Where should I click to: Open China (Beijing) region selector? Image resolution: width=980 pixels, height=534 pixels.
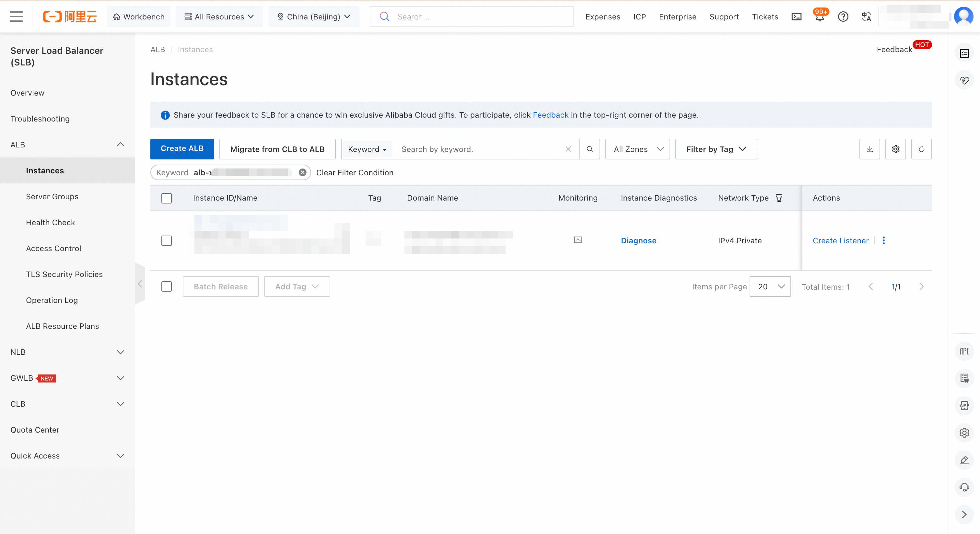[313, 16]
